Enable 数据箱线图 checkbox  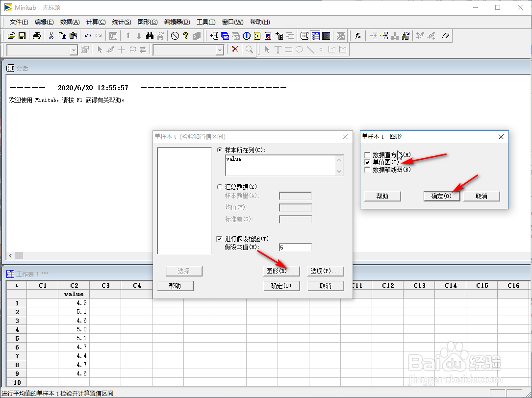click(367, 169)
